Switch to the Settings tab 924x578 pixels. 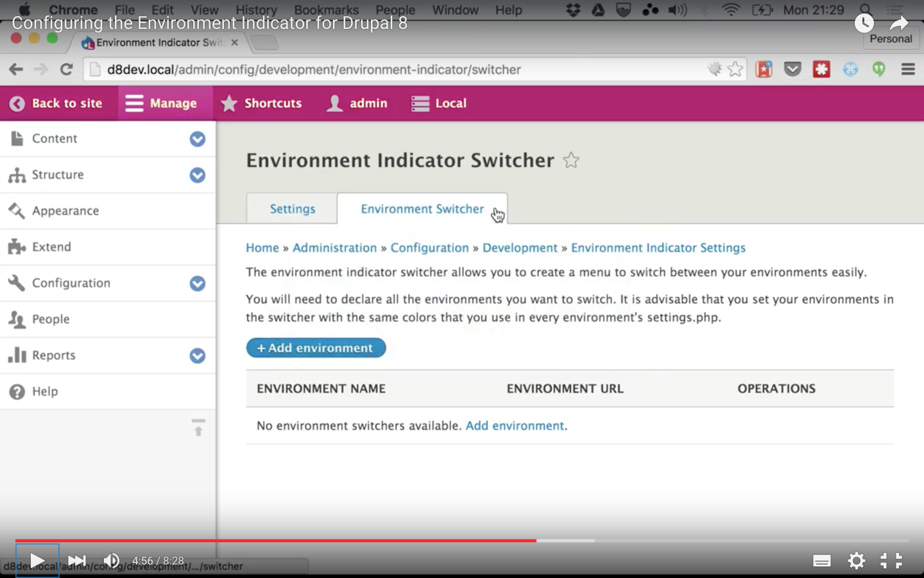293,209
